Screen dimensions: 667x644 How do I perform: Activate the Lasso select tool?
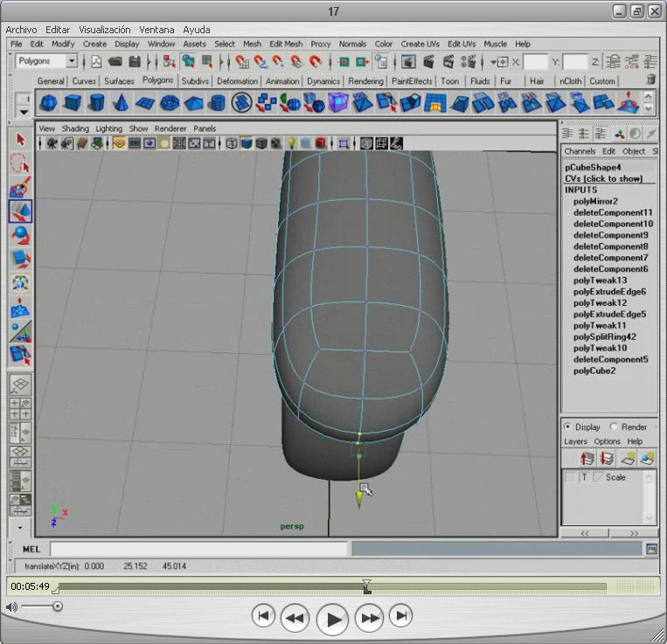(20, 163)
